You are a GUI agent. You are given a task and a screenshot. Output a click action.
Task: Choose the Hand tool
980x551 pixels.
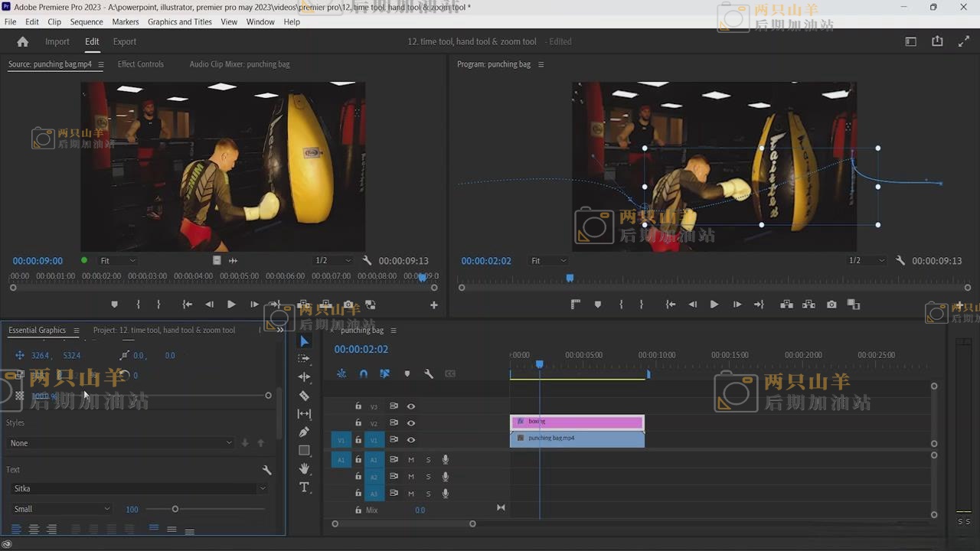pyautogui.click(x=304, y=468)
